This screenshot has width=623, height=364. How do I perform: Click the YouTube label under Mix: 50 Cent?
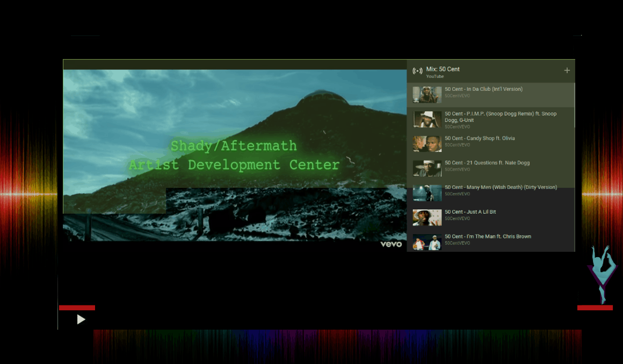click(434, 76)
